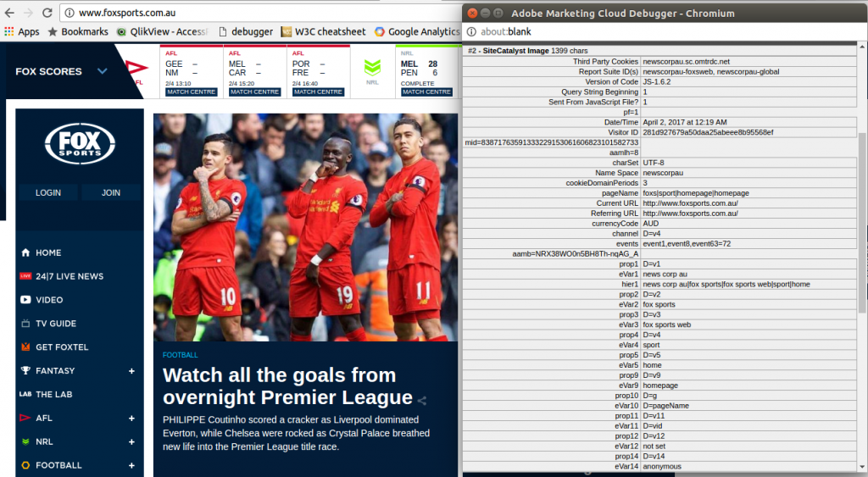Viewport: 868px width, 477px height.
Task: Click the events value 'event1,event8,event63=72'
Action: tap(687, 243)
